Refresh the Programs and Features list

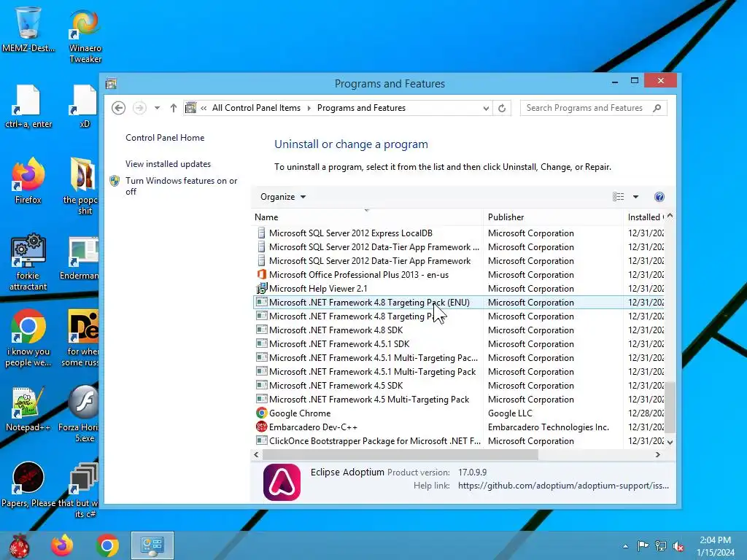click(x=502, y=108)
